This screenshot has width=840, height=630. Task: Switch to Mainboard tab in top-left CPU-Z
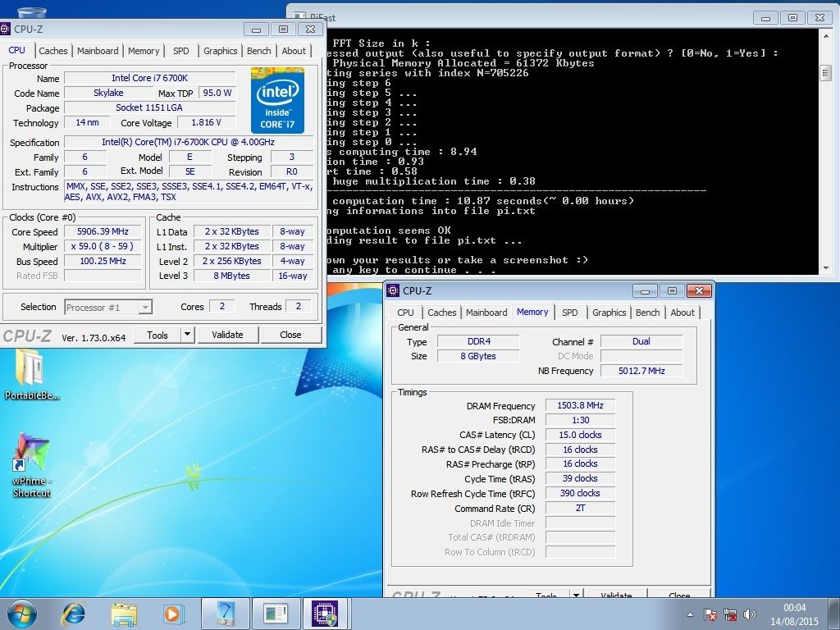(x=98, y=51)
